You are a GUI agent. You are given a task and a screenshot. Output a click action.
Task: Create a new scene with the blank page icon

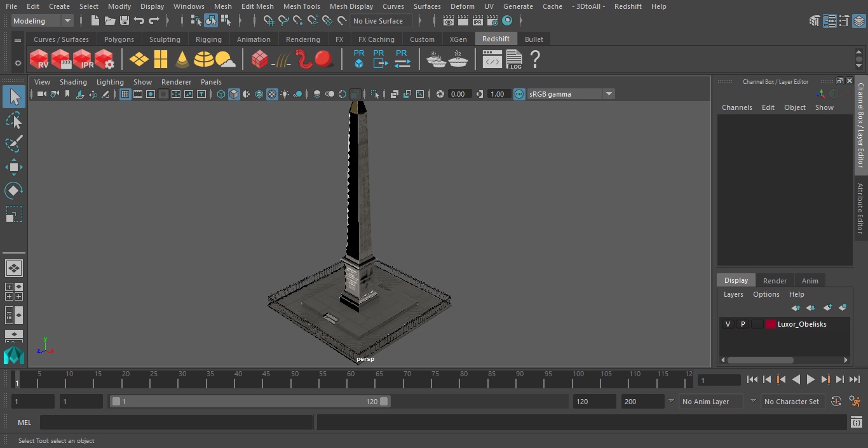pos(95,21)
